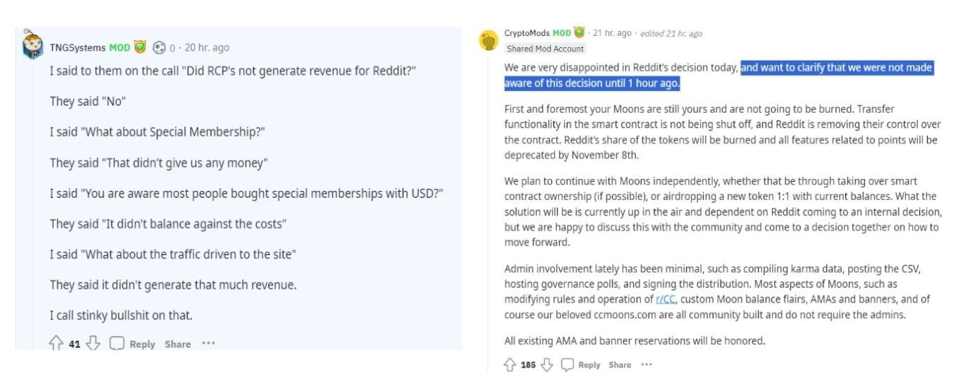Screen dimensions: 980x388
Task: Upvote the CryptoMods comment
Action: click(x=510, y=364)
